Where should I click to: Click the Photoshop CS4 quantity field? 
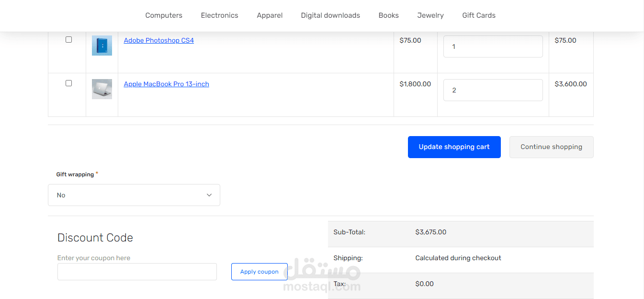493,46
